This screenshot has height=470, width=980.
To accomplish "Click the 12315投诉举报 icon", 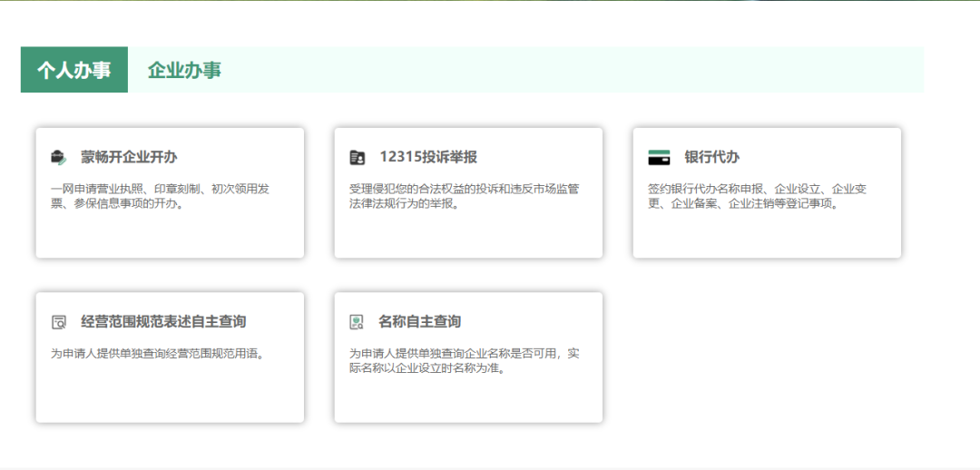I will tap(357, 158).
